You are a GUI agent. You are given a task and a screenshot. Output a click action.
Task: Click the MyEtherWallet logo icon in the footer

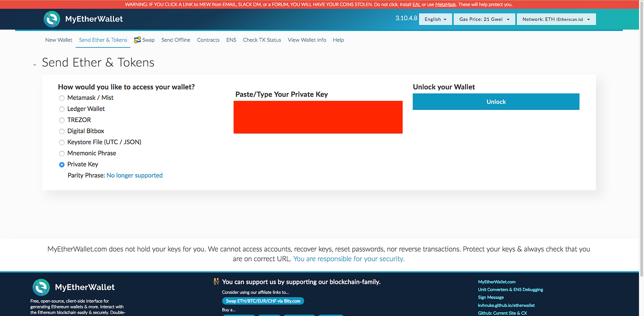tap(41, 287)
